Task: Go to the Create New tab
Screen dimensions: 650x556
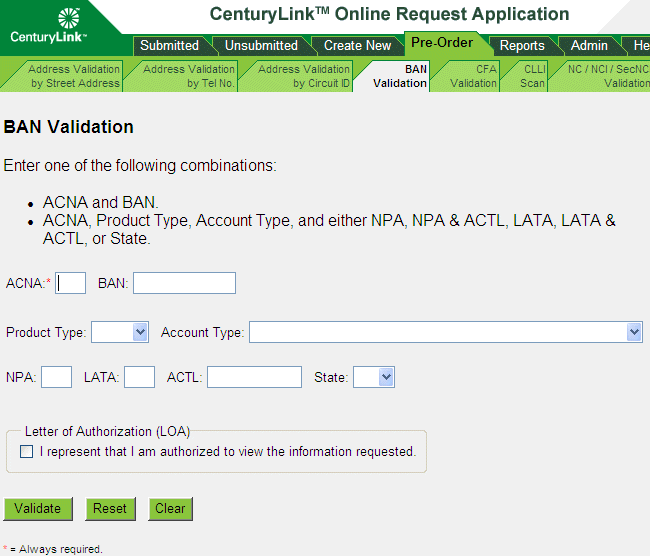Action: (x=357, y=45)
